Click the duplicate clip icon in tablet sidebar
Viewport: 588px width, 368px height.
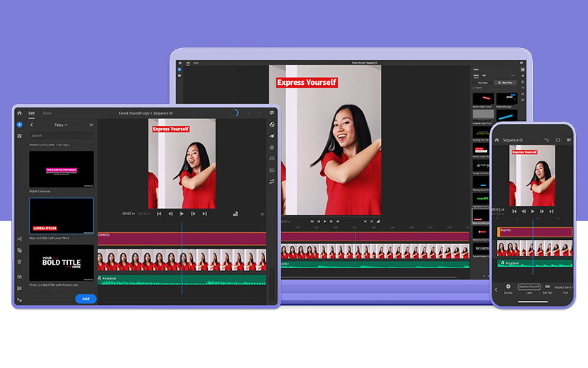19,251
